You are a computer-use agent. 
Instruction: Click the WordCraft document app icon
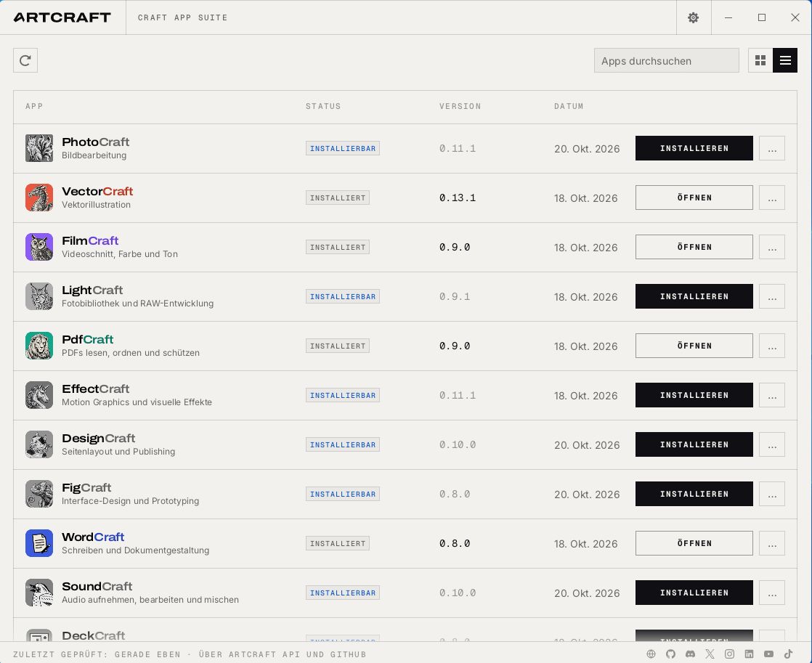point(39,543)
